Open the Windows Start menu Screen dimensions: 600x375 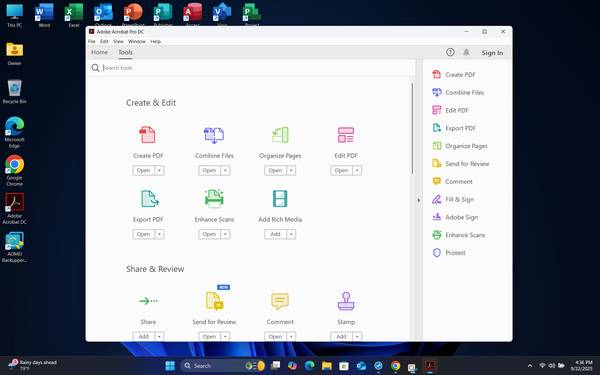(x=170, y=365)
